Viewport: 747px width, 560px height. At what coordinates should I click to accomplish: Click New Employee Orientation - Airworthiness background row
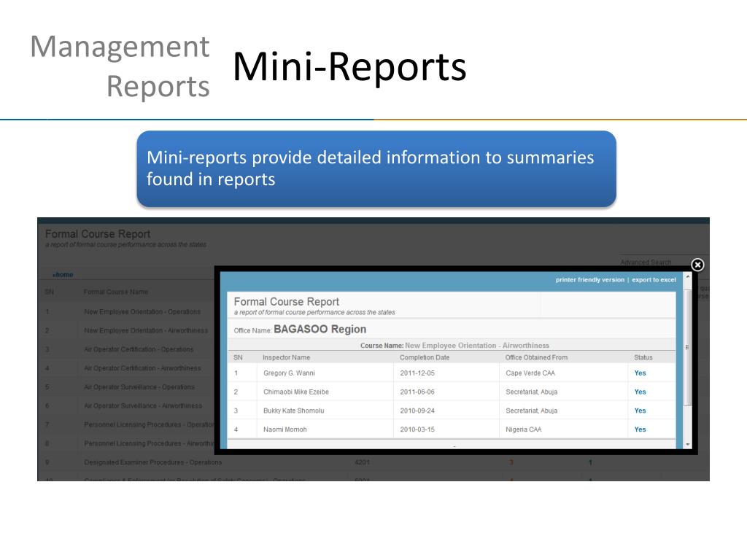point(146,330)
